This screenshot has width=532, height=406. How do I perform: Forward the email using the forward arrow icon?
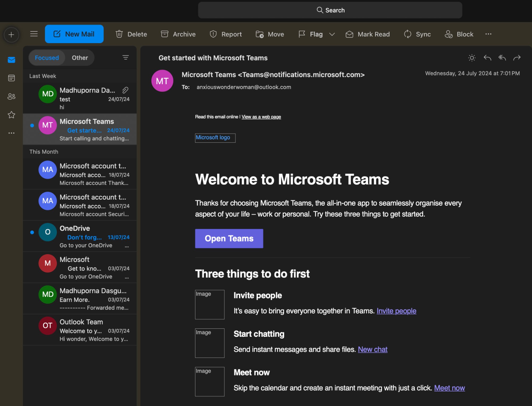[517, 58]
